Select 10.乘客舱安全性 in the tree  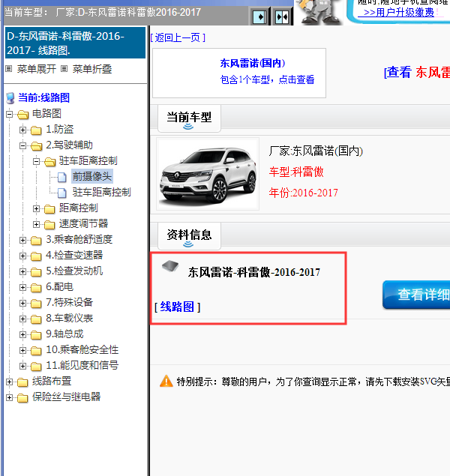(82, 350)
